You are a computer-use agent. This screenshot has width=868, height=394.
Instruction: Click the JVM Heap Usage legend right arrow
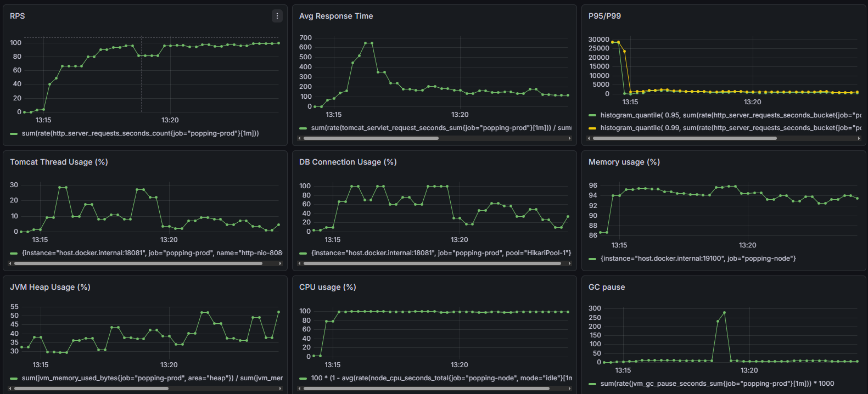280,389
